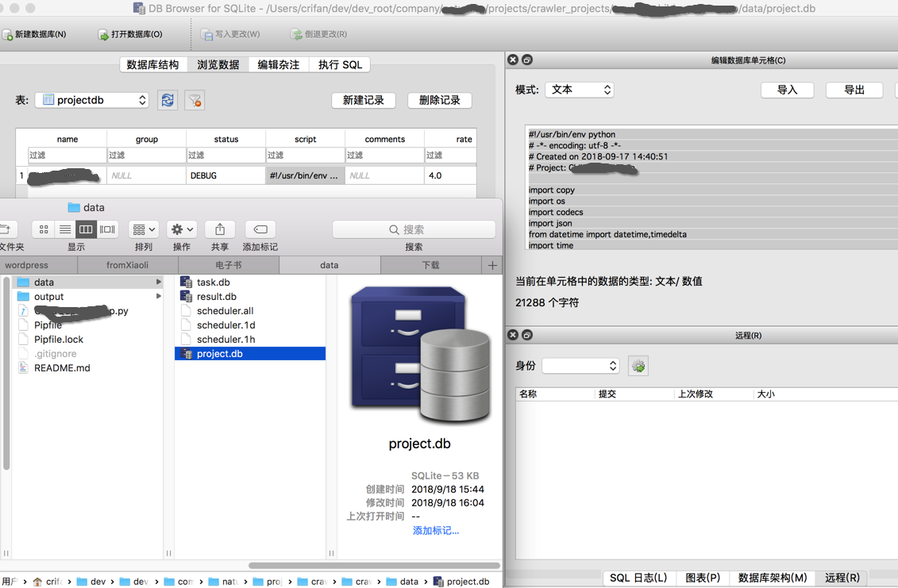
Task: Click Delete Record button
Action: pos(439,100)
